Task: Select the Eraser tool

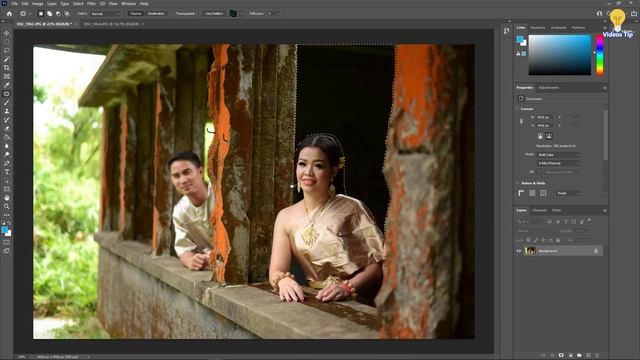Action: [7, 128]
